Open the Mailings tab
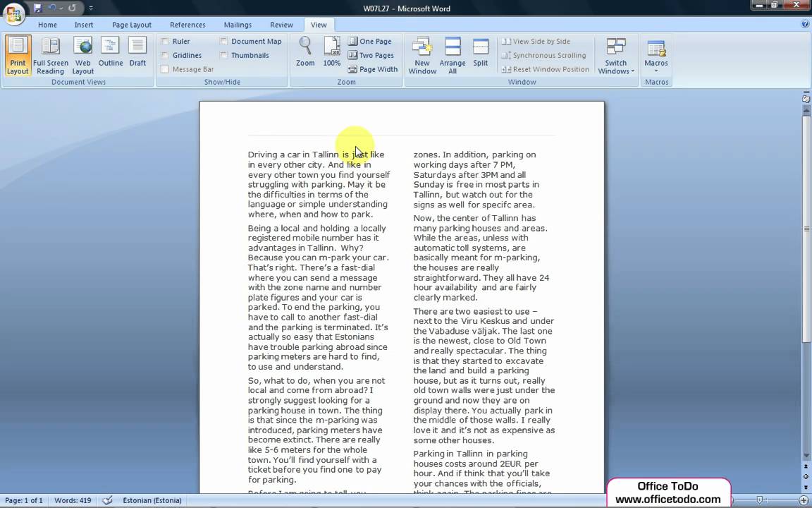The height and width of the screenshot is (508, 812). (238, 25)
